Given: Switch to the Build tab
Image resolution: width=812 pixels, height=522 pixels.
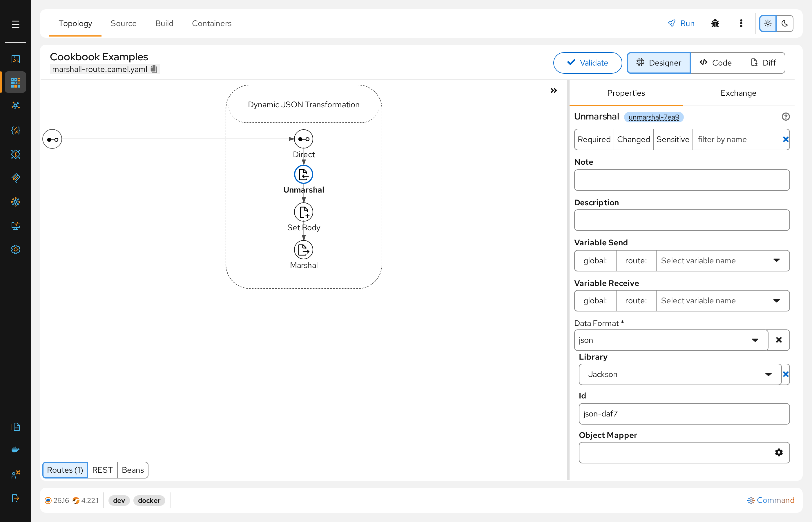Looking at the screenshot, I should 164,23.
